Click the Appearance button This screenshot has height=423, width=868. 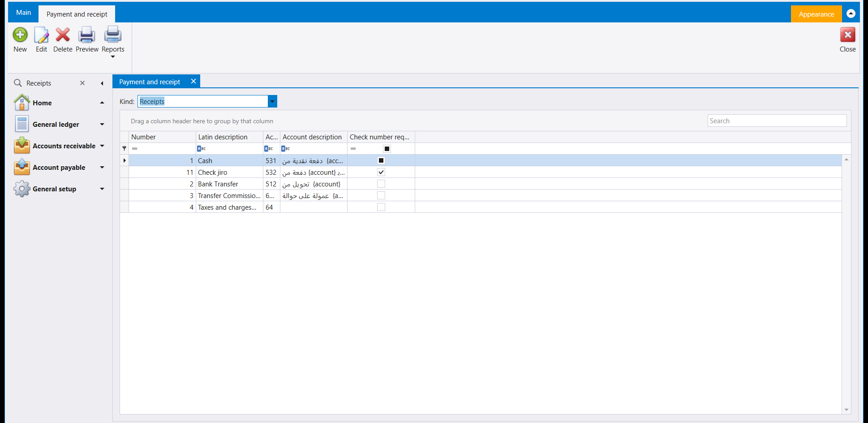(816, 14)
